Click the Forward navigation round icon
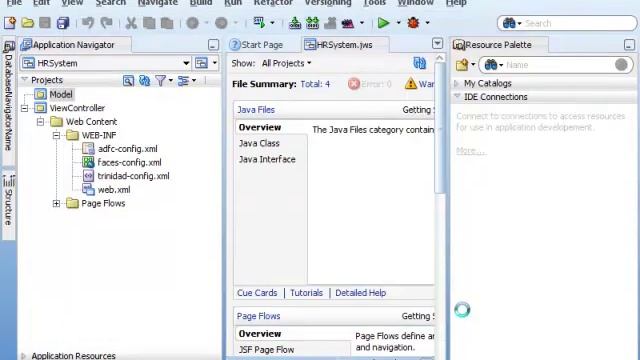 point(221,23)
